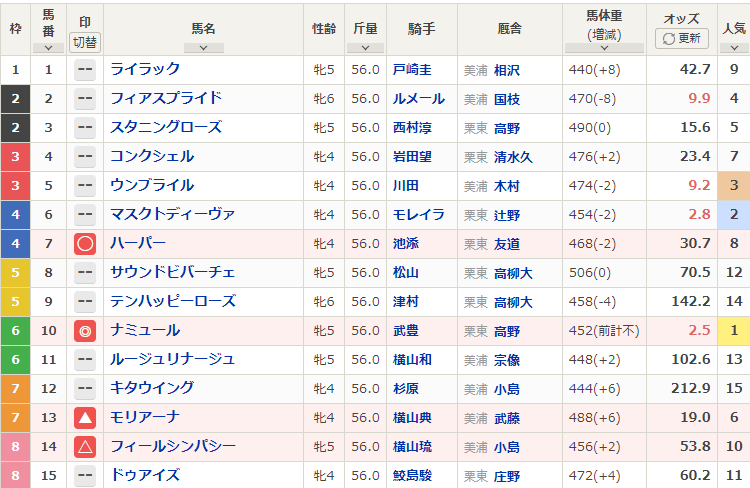750x488 pixels.
Task: Click the outlined triangle mark for フィールシンパシー
Action: tap(85, 447)
